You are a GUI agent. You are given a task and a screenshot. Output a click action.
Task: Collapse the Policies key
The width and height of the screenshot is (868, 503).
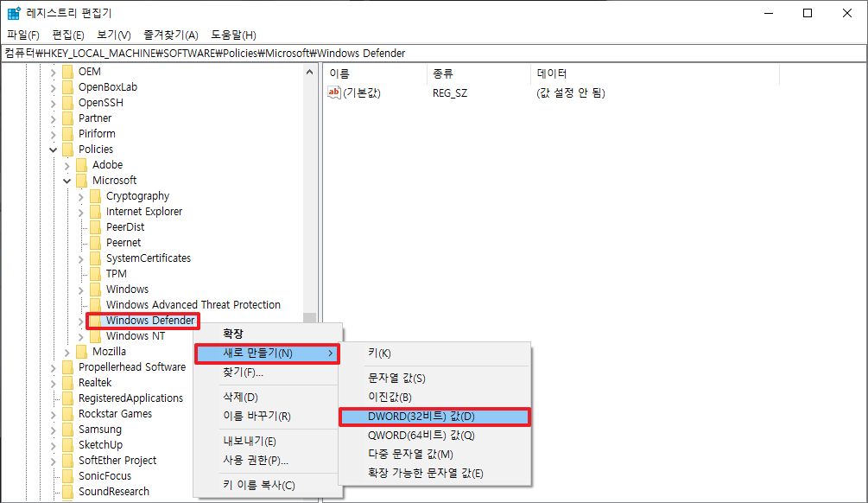point(53,149)
